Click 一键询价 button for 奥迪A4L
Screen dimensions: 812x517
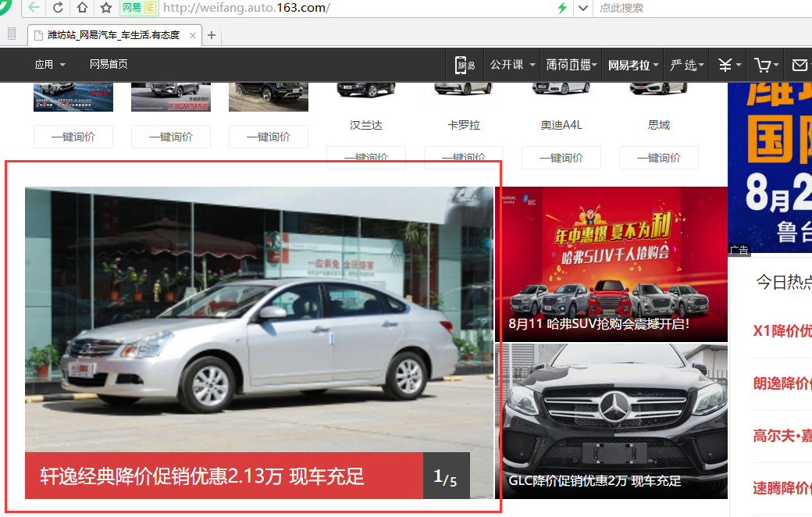point(561,158)
